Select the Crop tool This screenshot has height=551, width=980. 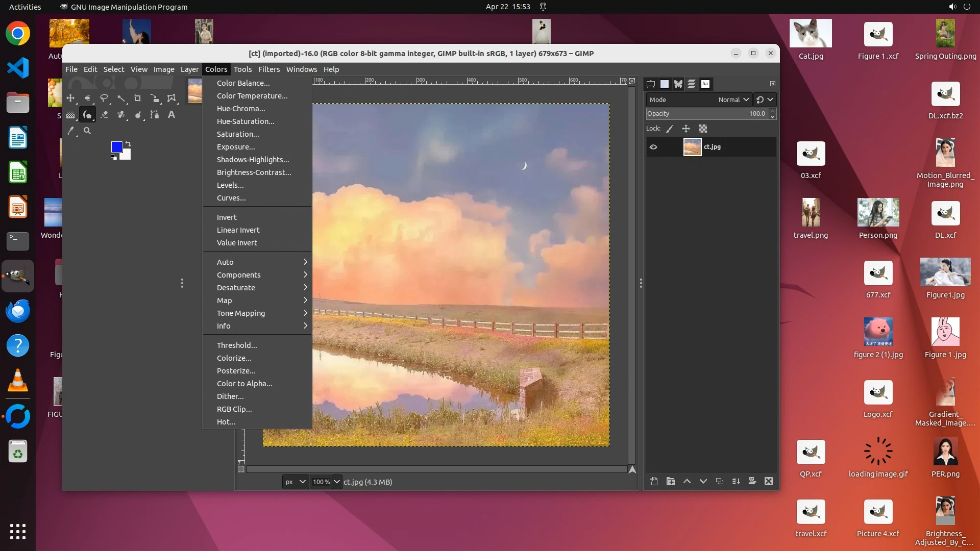pos(138,98)
